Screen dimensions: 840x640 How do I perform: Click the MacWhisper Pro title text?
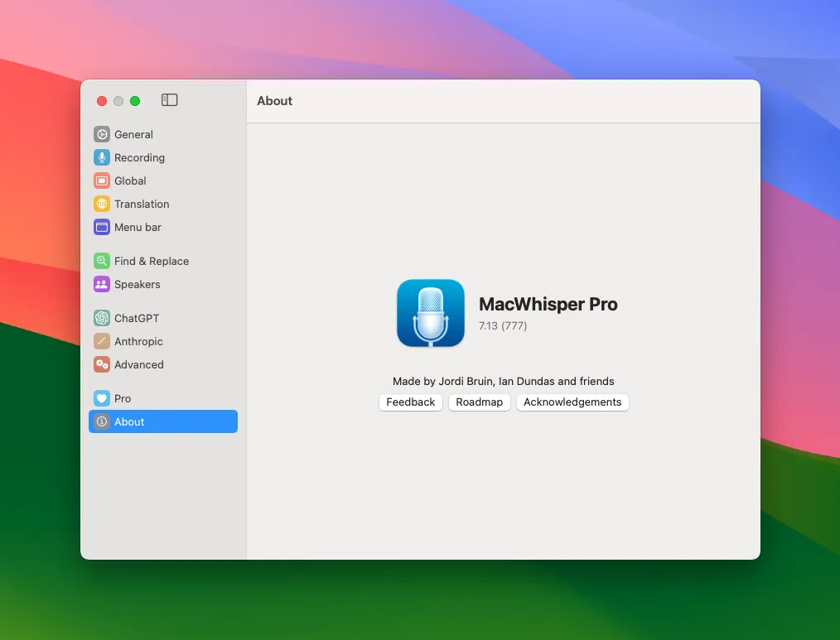coord(548,304)
